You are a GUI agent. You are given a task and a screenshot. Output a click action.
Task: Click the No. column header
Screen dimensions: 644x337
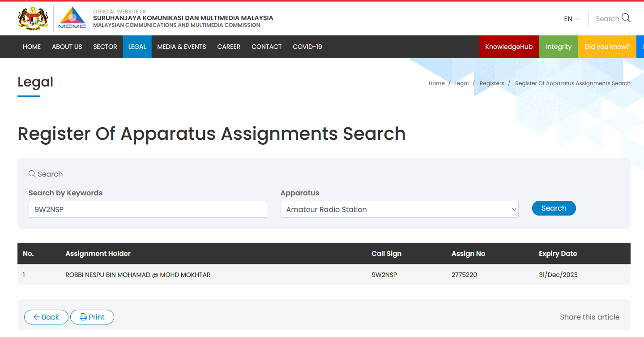[28, 254]
